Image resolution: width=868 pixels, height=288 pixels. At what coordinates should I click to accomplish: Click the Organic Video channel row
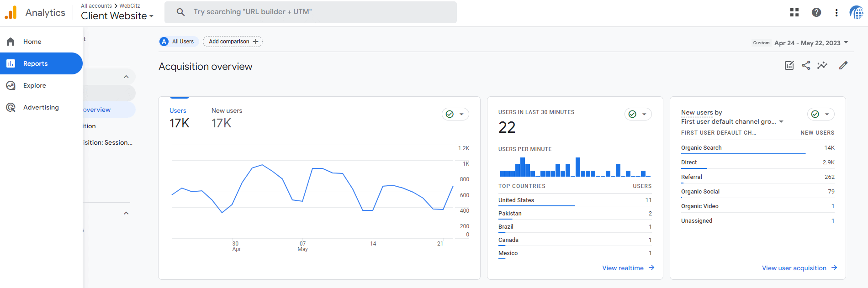[x=757, y=206]
